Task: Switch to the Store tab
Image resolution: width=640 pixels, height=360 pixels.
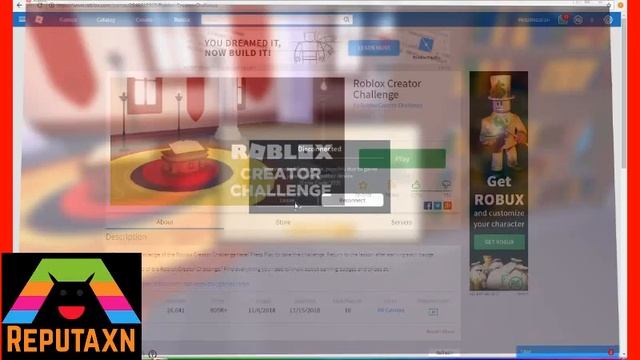Action: (283, 222)
